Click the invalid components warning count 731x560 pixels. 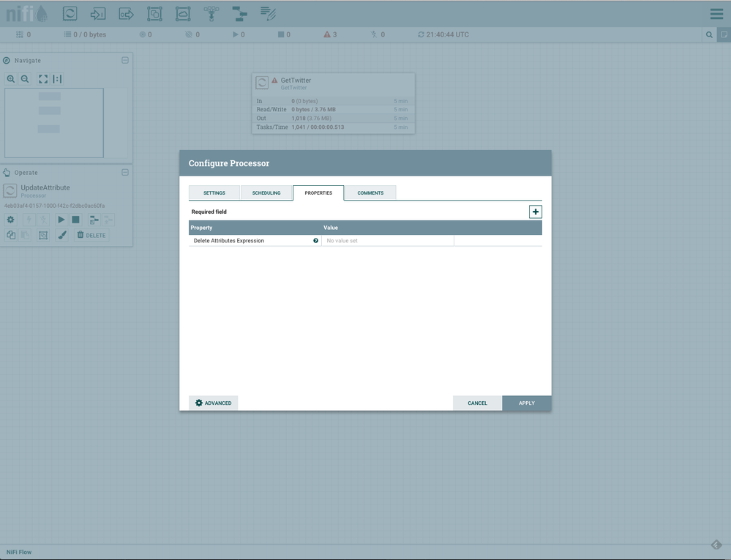pyautogui.click(x=331, y=34)
